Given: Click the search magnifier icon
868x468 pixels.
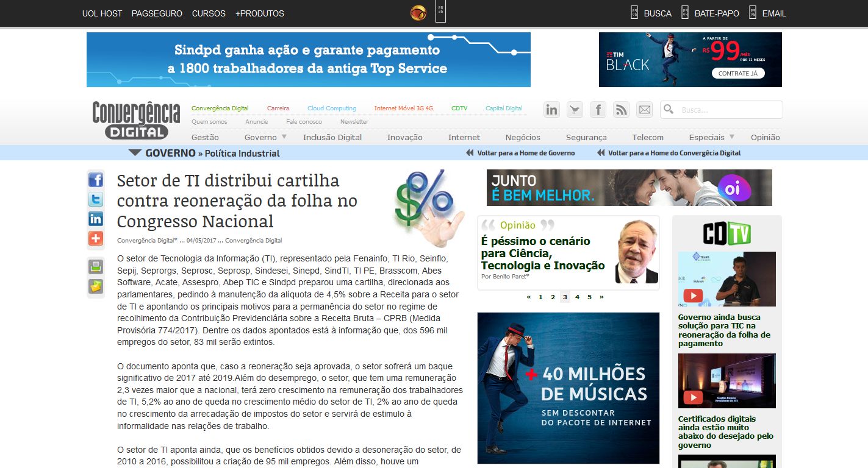Looking at the screenshot, I should pos(669,110).
